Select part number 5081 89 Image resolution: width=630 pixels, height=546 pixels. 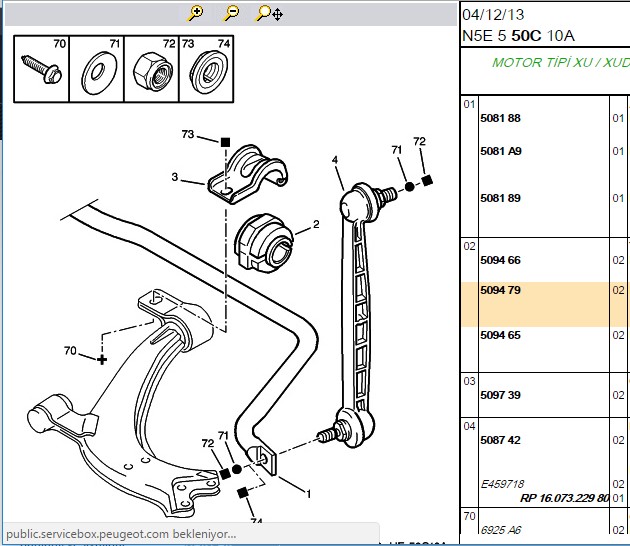500,198
